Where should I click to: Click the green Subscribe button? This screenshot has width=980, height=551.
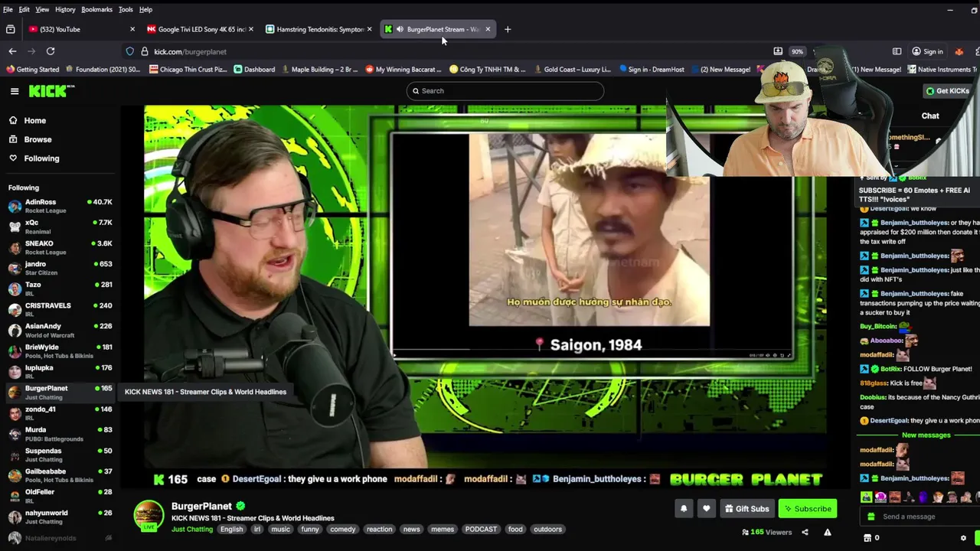807,508
